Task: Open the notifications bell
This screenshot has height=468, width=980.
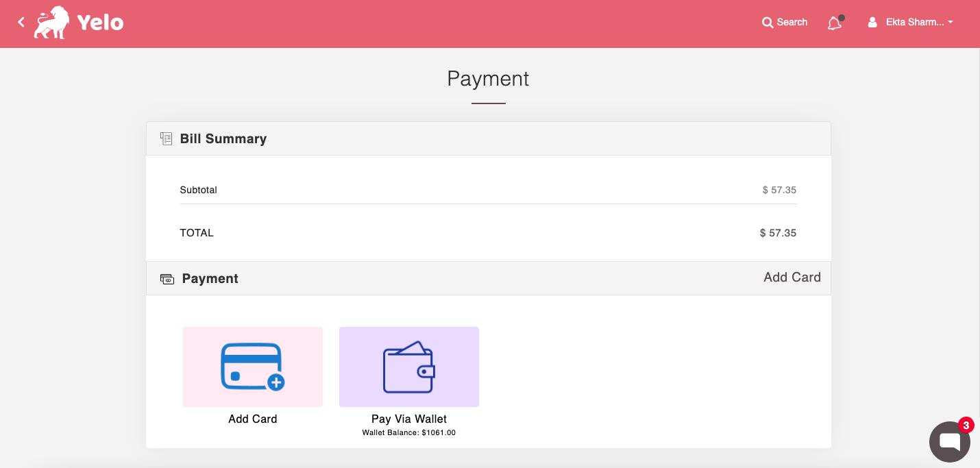Action: (834, 23)
